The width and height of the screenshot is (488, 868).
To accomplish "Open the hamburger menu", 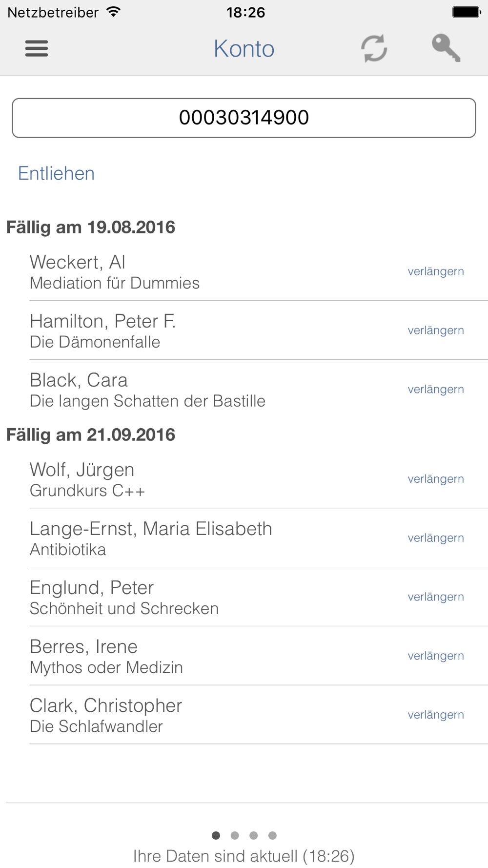I will (37, 48).
